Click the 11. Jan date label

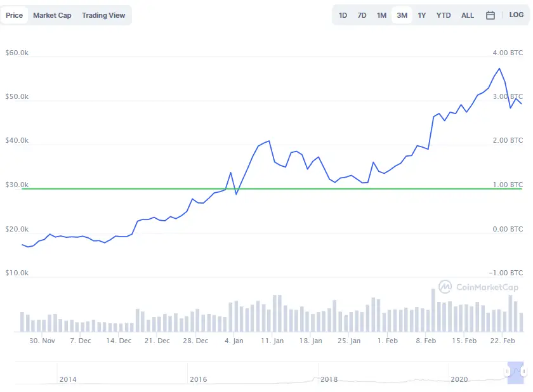pos(272,341)
